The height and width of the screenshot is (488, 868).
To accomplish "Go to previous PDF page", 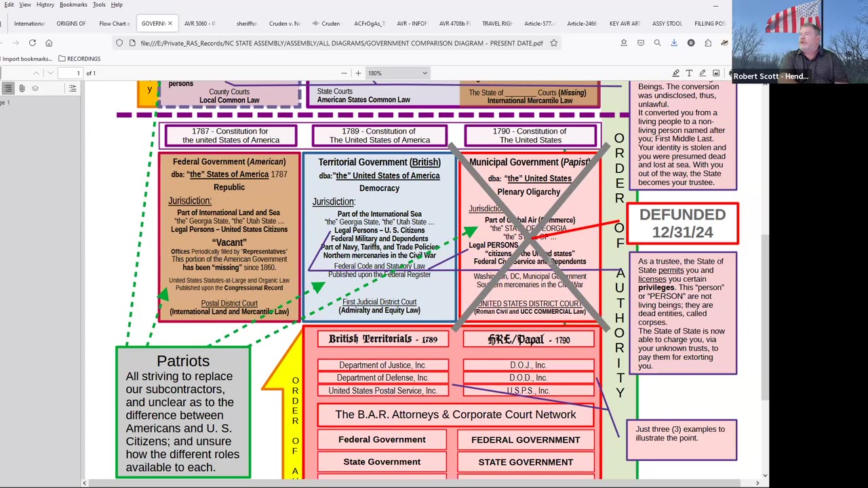I will pos(36,73).
